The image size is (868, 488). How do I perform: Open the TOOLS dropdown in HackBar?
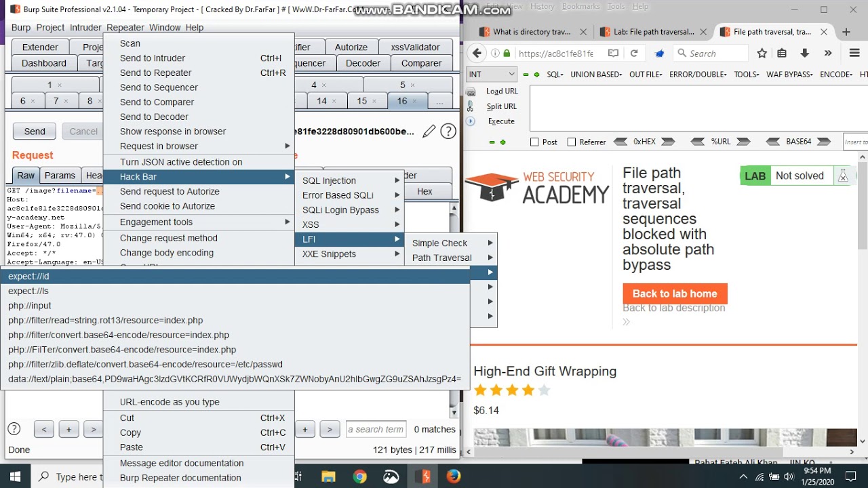click(747, 75)
